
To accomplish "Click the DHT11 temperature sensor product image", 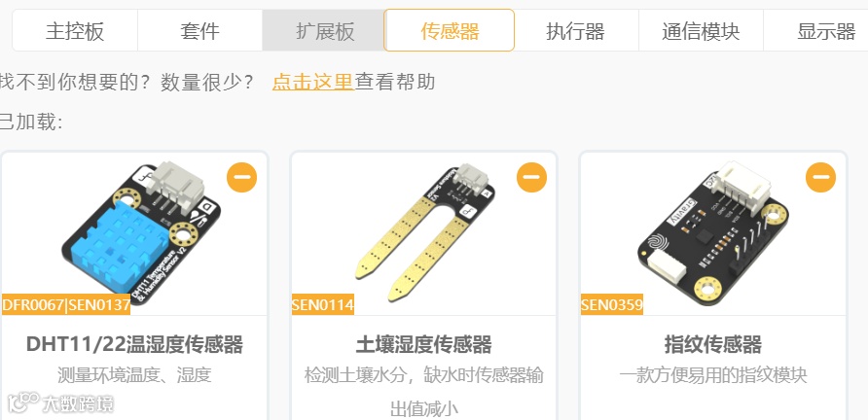I will pos(141,232).
